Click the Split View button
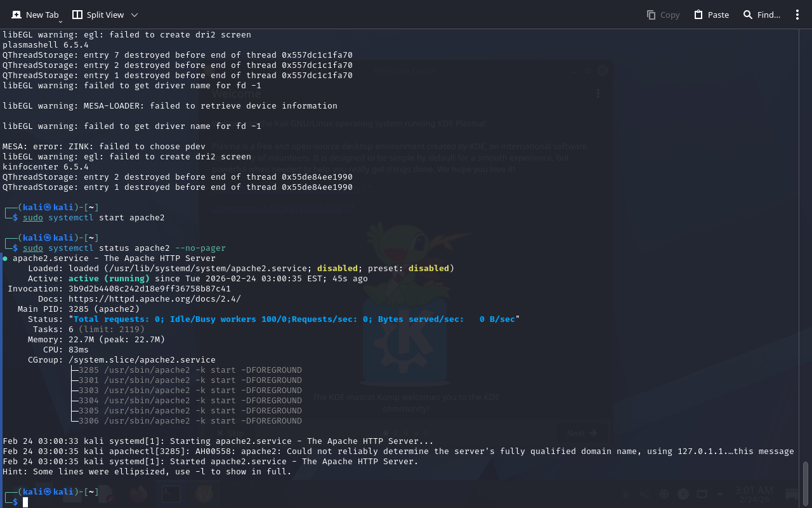Viewport: 812px width, 508px height. (x=98, y=15)
